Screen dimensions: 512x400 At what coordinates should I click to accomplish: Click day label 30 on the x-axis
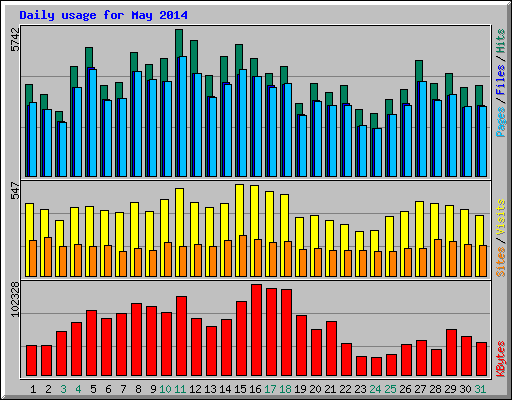pos(465,389)
